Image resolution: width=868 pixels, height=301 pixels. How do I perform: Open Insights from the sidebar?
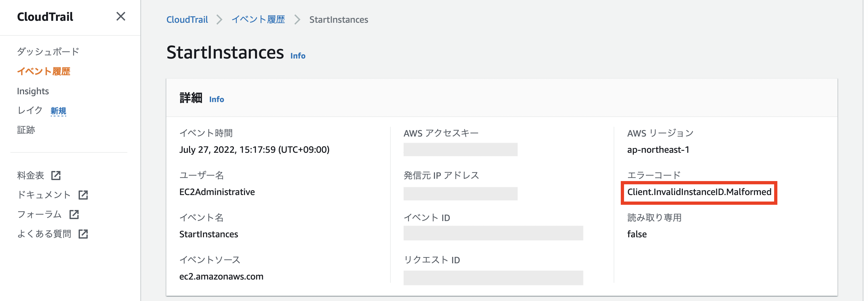pyautogui.click(x=33, y=91)
